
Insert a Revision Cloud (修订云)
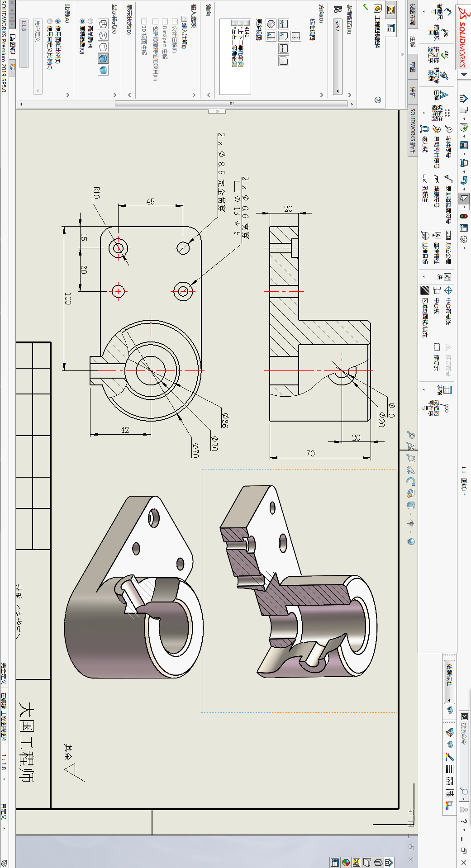[437, 357]
